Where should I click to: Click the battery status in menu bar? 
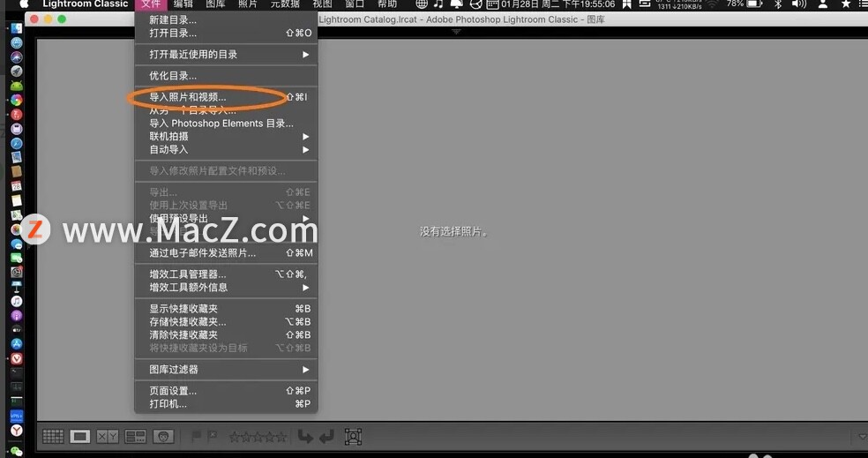(744, 4)
